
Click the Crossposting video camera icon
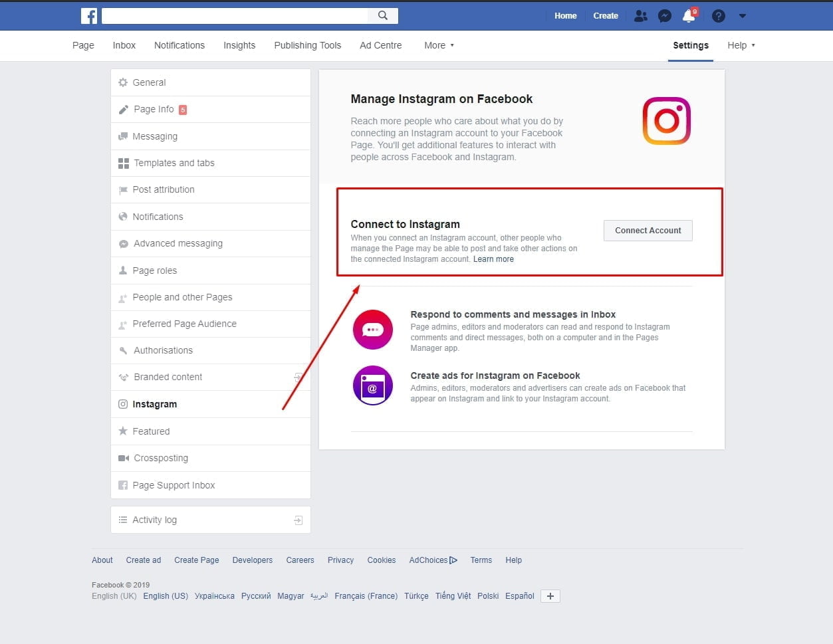pos(124,458)
